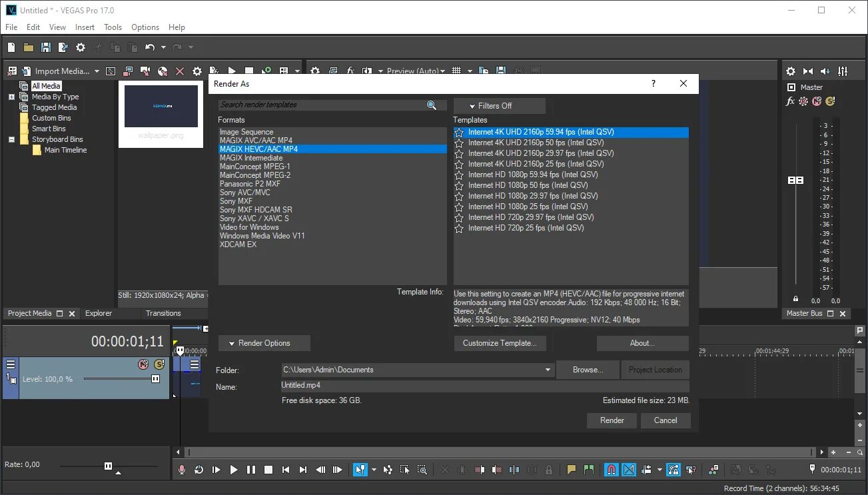Select the Selection Edit tool
The height and width of the screenshot is (495, 868).
click(405, 470)
